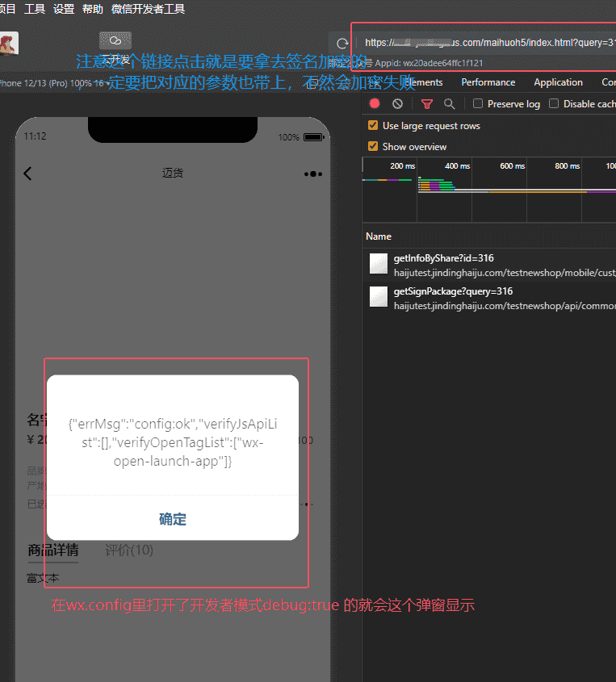
Task: Click the 400 ms timeline marker
Action: [457, 165]
